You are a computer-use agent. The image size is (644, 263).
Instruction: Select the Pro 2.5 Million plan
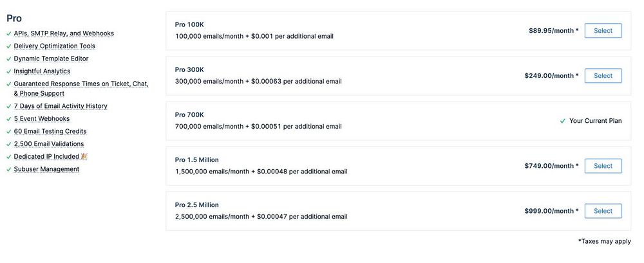coord(603,210)
